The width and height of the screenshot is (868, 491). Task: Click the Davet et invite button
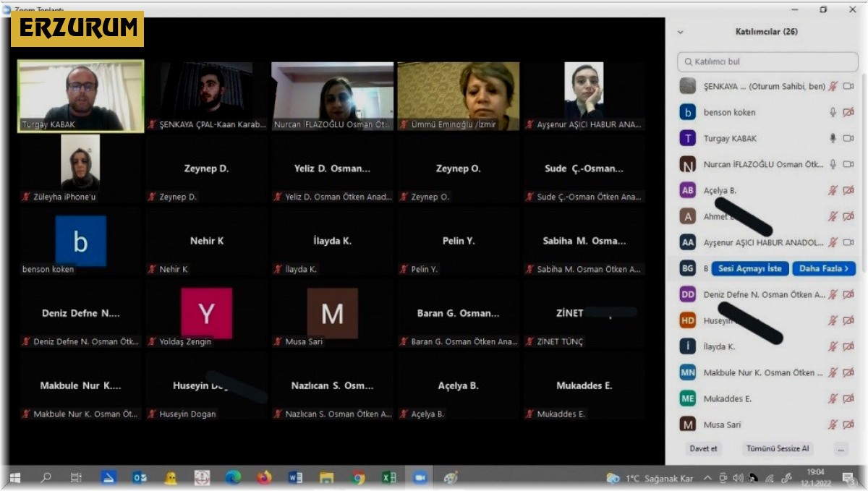(704, 449)
